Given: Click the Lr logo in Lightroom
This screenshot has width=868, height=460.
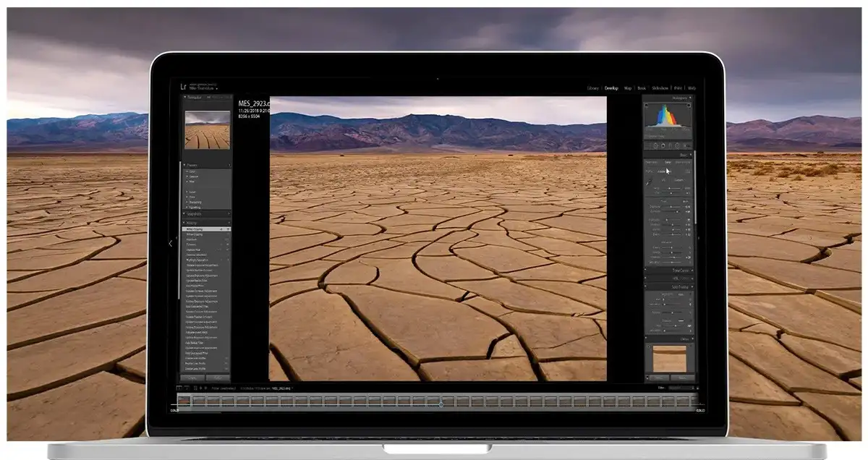Looking at the screenshot, I should pyautogui.click(x=184, y=87).
